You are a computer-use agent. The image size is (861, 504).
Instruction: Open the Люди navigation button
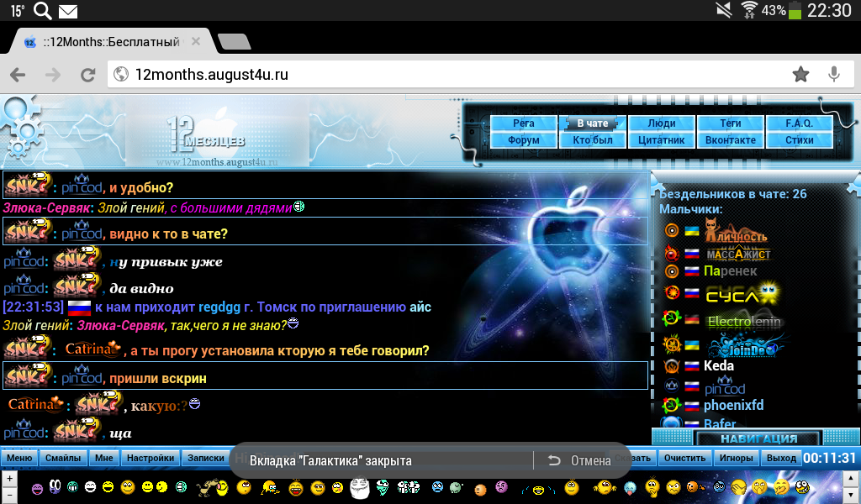pyautogui.click(x=661, y=123)
